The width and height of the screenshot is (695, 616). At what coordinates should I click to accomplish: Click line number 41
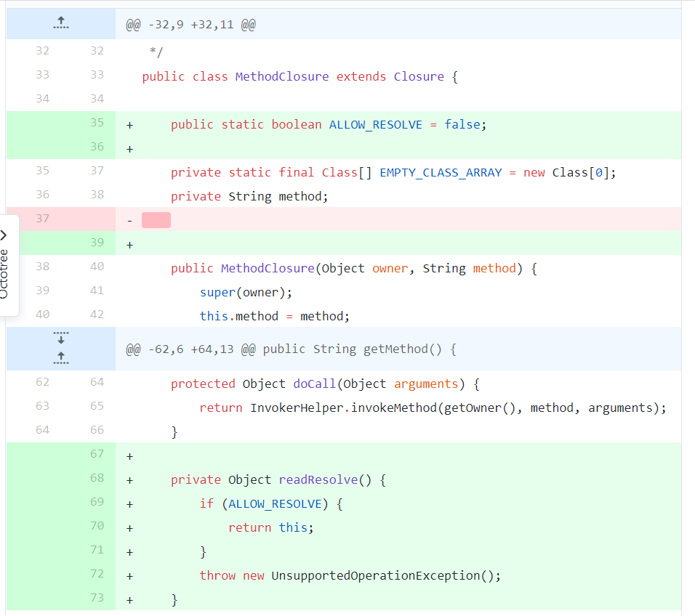[97, 291]
